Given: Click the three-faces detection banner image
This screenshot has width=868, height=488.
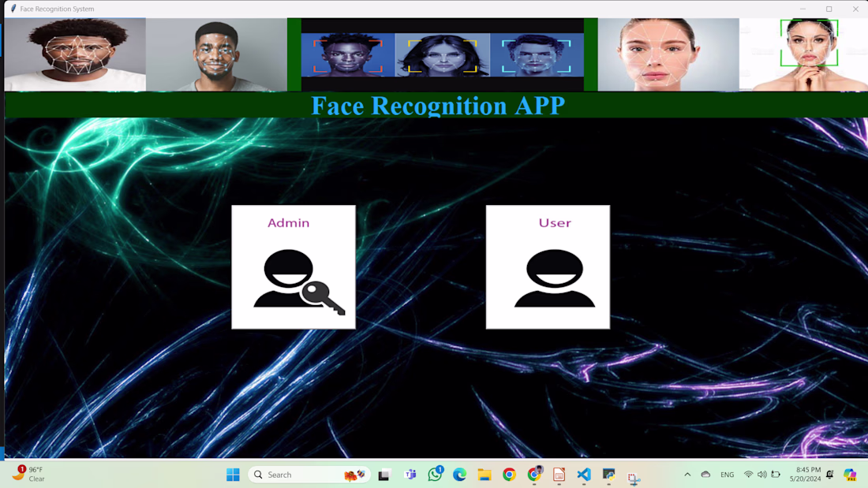Looking at the screenshot, I should point(443,54).
